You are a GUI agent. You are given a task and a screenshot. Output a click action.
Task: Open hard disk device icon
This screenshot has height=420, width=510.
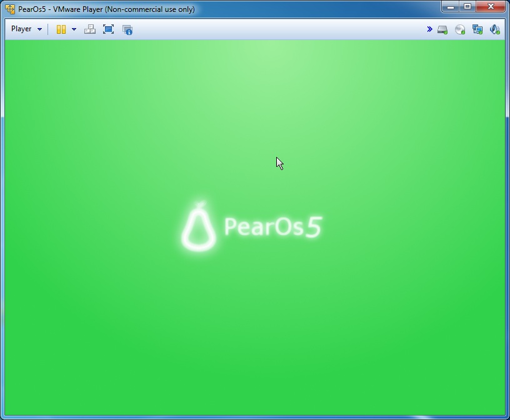442,29
